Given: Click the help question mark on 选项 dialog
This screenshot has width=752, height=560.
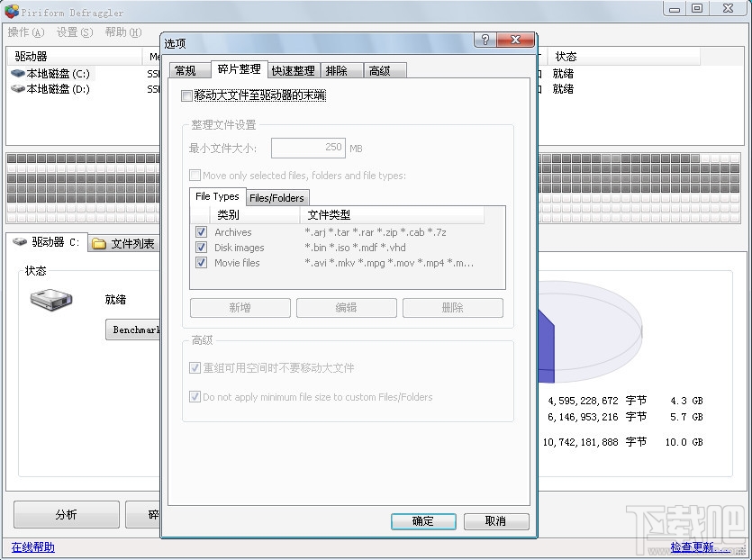Looking at the screenshot, I should click(x=485, y=41).
